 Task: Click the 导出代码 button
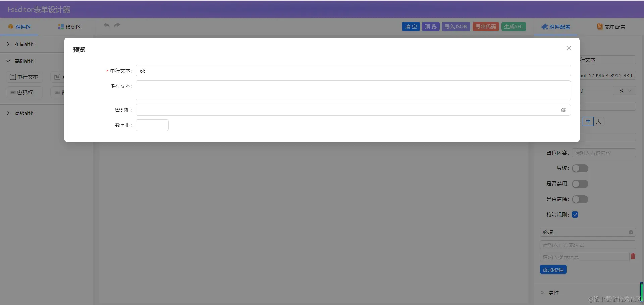[x=486, y=27]
